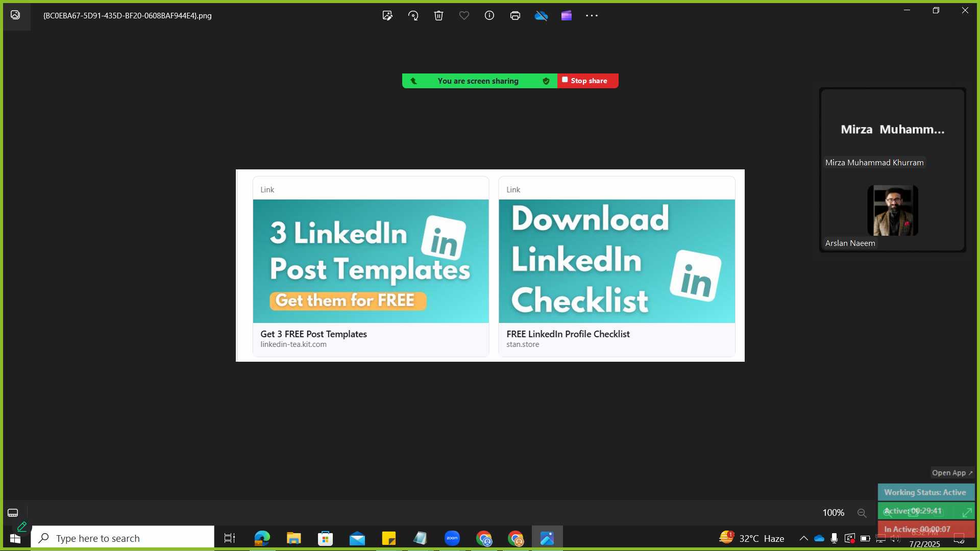Image resolution: width=980 pixels, height=551 pixels.
Task: Click the zoom out magnifier icon
Action: tap(862, 513)
